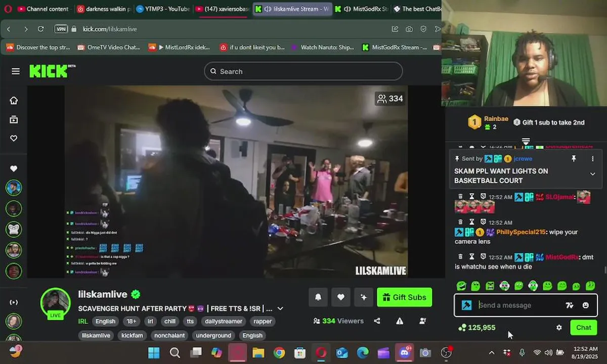Open OmeTV Video Chat bookmark

[x=109, y=48]
